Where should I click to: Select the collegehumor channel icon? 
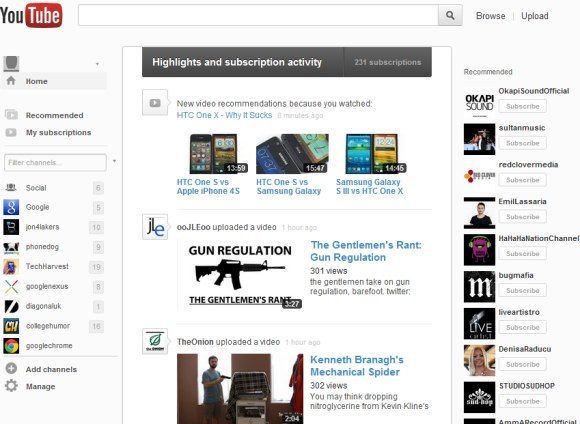tap(11, 326)
